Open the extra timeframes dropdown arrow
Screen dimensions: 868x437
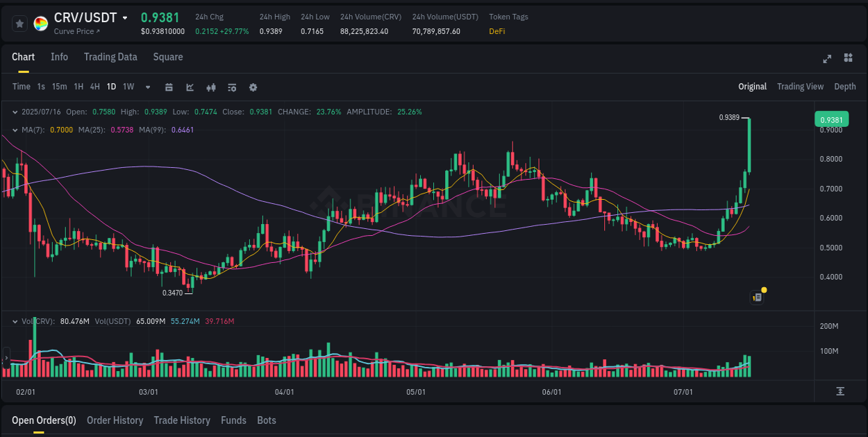[x=147, y=87]
